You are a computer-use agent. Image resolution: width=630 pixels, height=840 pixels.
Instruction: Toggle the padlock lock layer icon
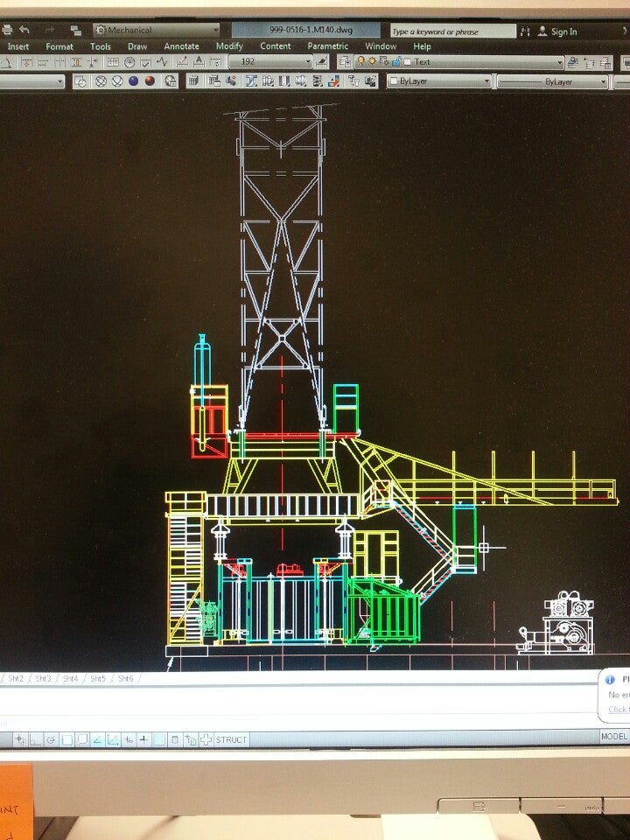pos(397,62)
